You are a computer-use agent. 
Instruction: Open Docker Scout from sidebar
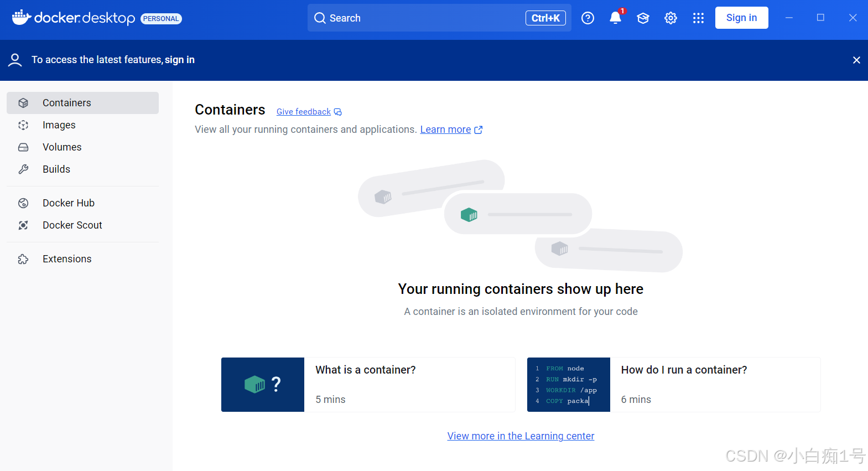pyautogui.click(x=82, y=225)
